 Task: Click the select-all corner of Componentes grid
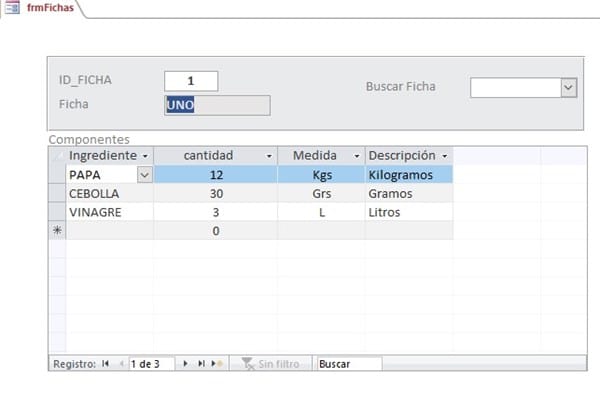(x=57, y=156)
